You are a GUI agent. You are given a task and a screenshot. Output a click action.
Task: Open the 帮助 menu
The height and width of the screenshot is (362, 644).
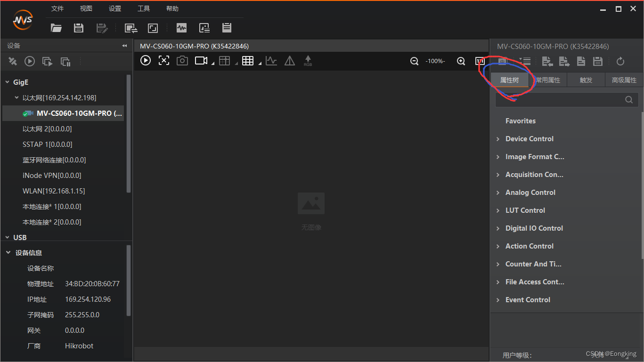point(172,8)
